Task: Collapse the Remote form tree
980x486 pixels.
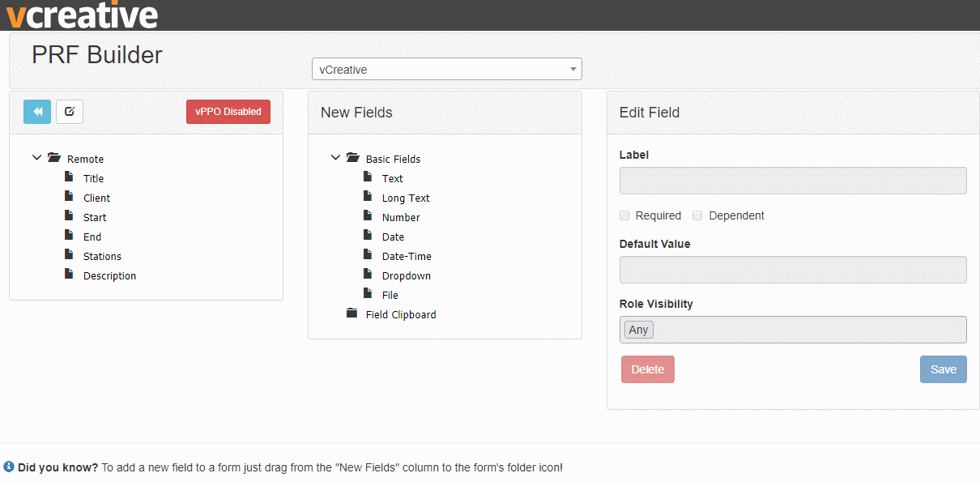Action: click(x=36, y=158)
